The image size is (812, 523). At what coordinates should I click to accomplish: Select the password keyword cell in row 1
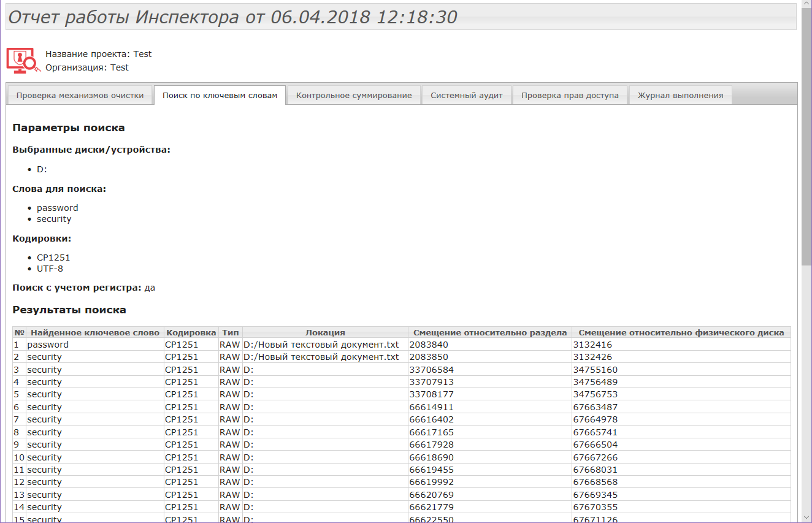(48, 345)
